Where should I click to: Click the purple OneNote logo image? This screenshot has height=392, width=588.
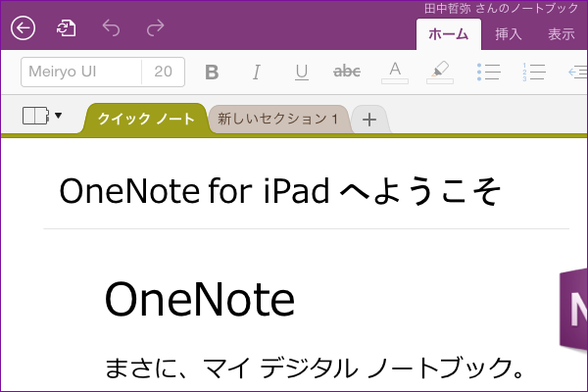(573, 311)
